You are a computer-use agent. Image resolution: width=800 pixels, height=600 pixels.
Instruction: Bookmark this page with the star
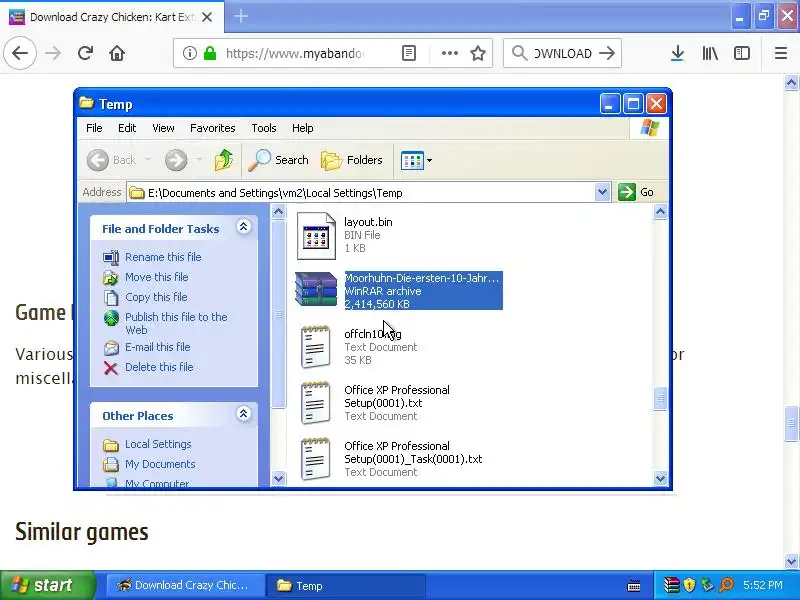[478, 53]
